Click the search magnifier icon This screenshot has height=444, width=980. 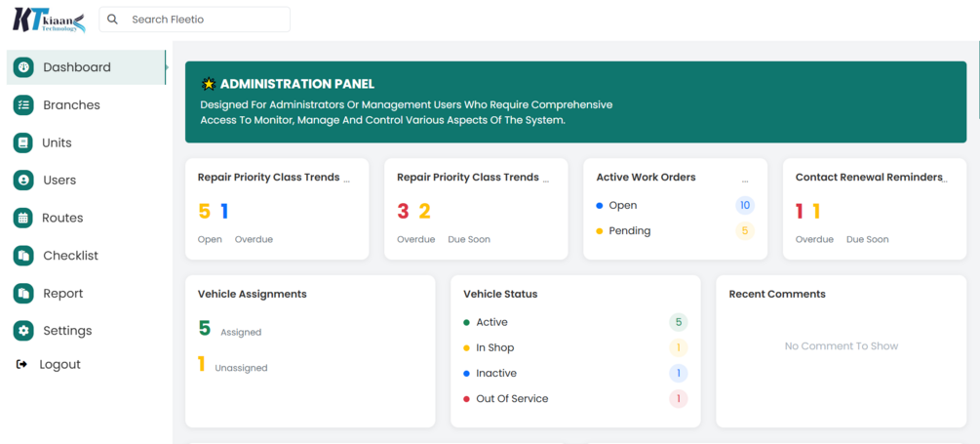(x=113, y=20)
